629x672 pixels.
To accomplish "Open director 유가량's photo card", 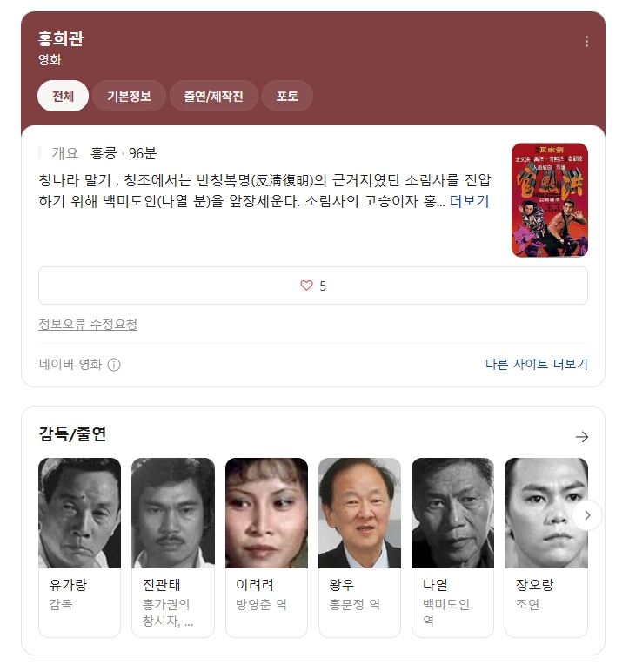I will click(80, 548).
